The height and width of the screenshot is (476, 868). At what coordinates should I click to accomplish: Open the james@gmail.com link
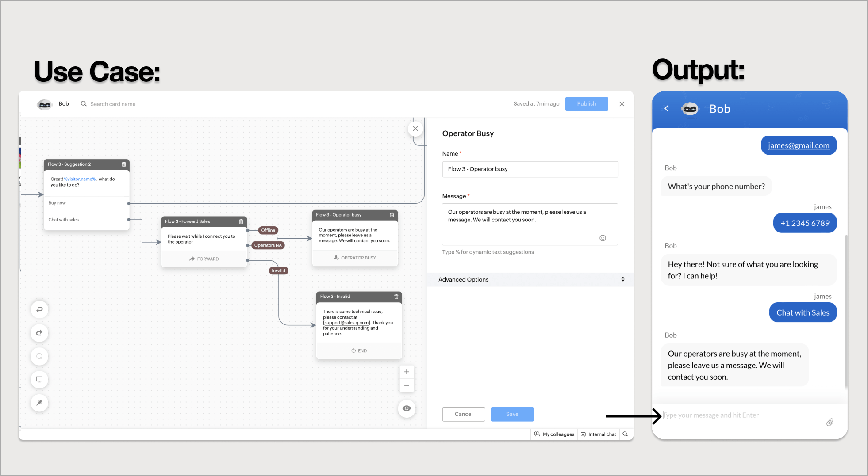click(x=799, y=145)
